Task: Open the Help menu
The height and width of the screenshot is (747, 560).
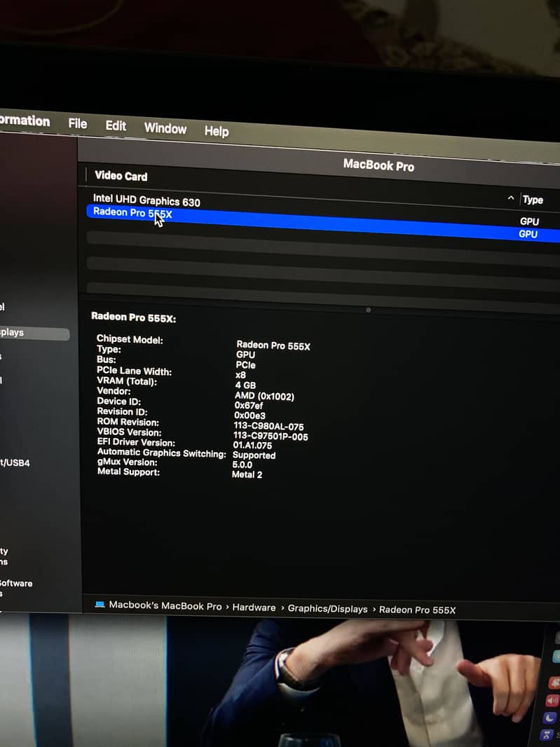Action: [217, 130]
